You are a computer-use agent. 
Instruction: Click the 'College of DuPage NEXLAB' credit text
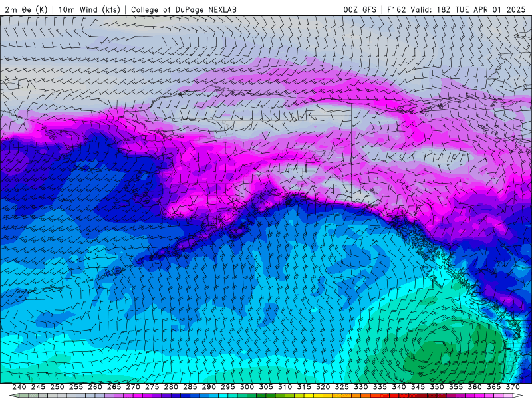184,9
